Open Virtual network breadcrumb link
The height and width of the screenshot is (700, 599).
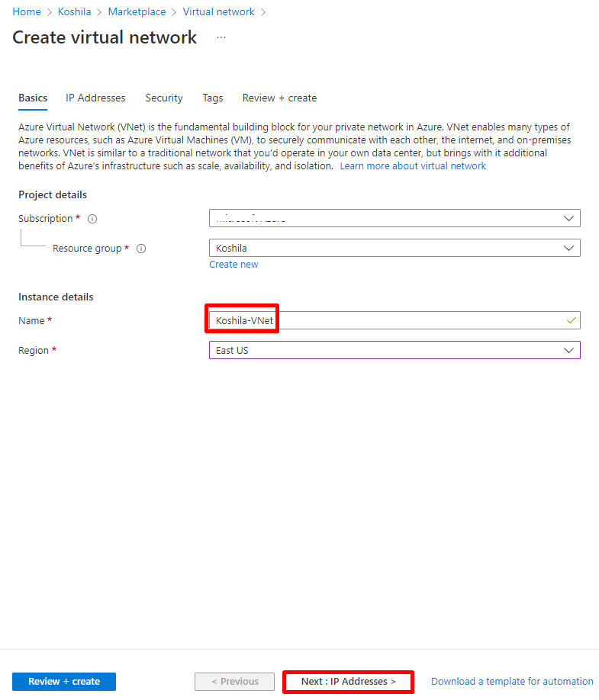219,12
